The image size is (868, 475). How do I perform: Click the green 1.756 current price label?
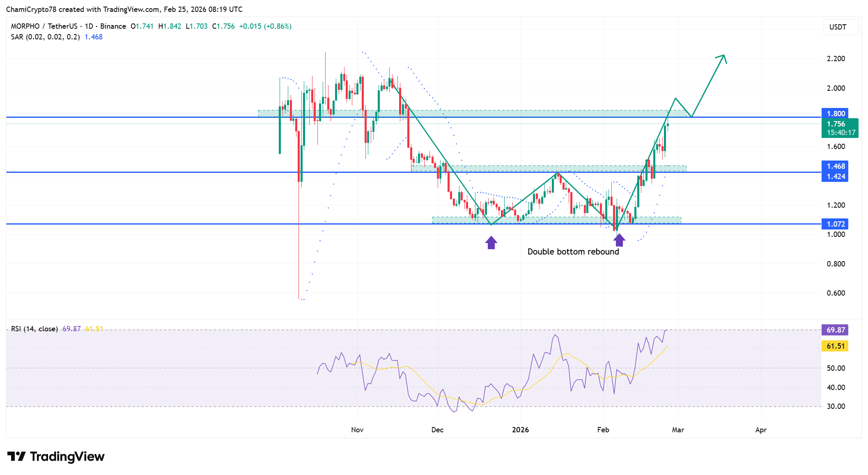coord(839,128)
